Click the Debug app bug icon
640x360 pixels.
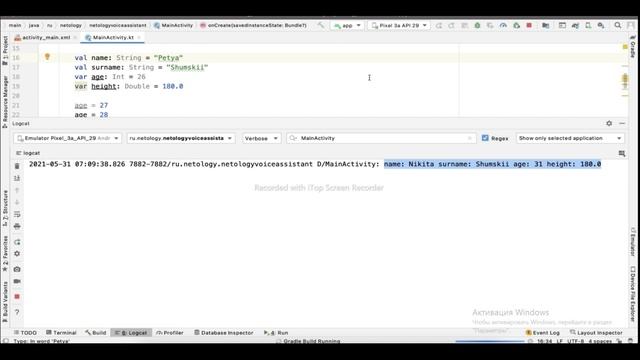click(x=477, y=25)
